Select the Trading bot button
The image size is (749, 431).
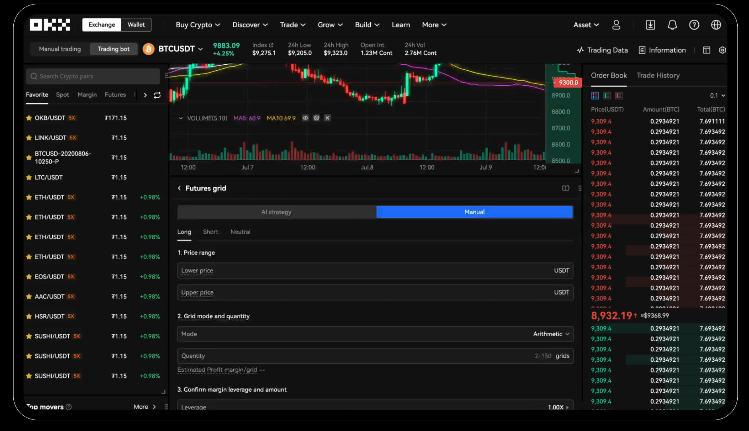114,49
